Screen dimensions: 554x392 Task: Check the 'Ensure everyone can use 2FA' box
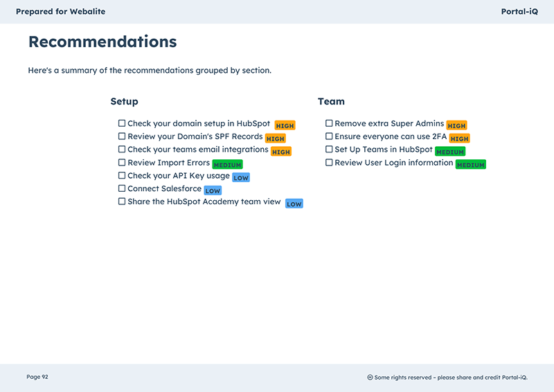click(329, 136)
